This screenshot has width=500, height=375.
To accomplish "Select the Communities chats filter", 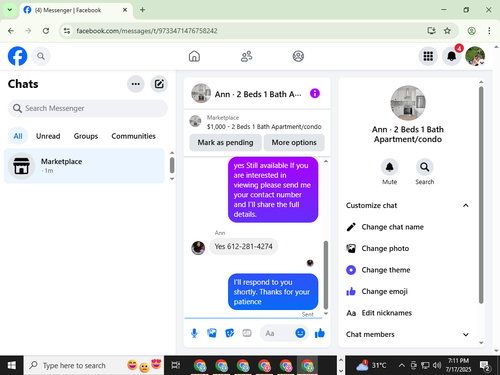I will pyautogui.click(x=133, y=136).
